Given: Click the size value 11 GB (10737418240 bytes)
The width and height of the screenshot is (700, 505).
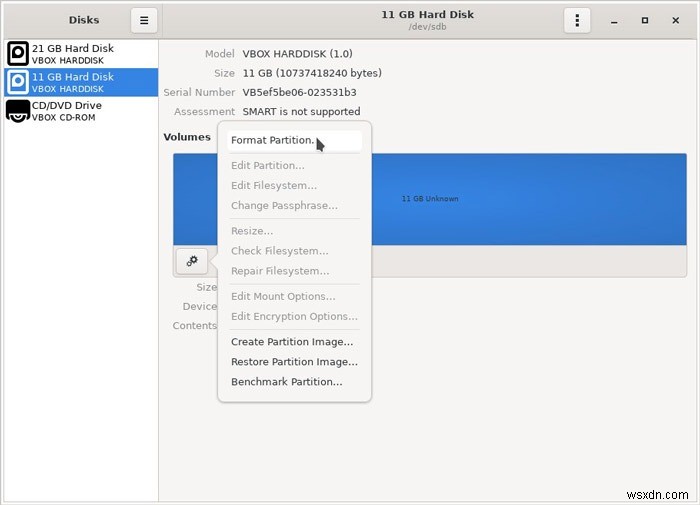Looking at the screenshot, I should pyautogui.click(x=312, y=73).
